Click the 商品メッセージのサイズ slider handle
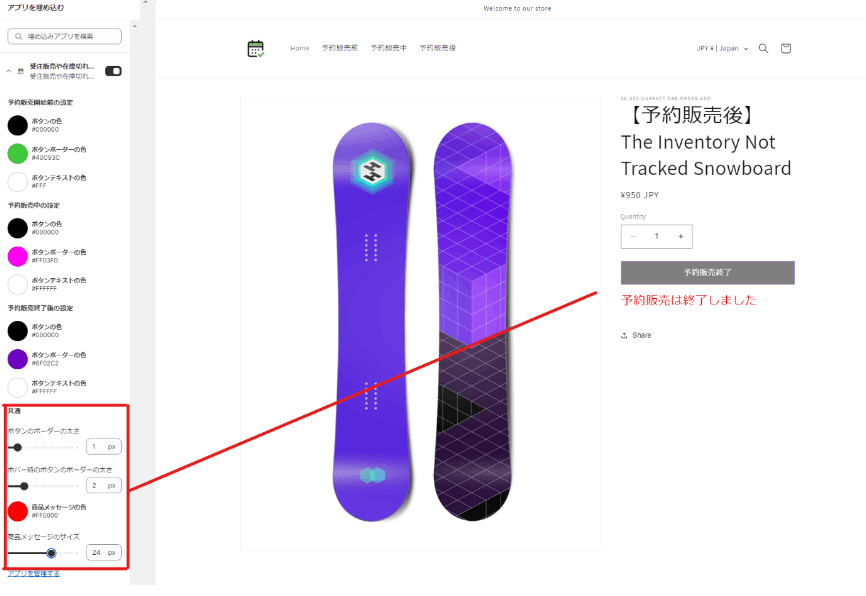866x596 pixels. pos(51,553)
